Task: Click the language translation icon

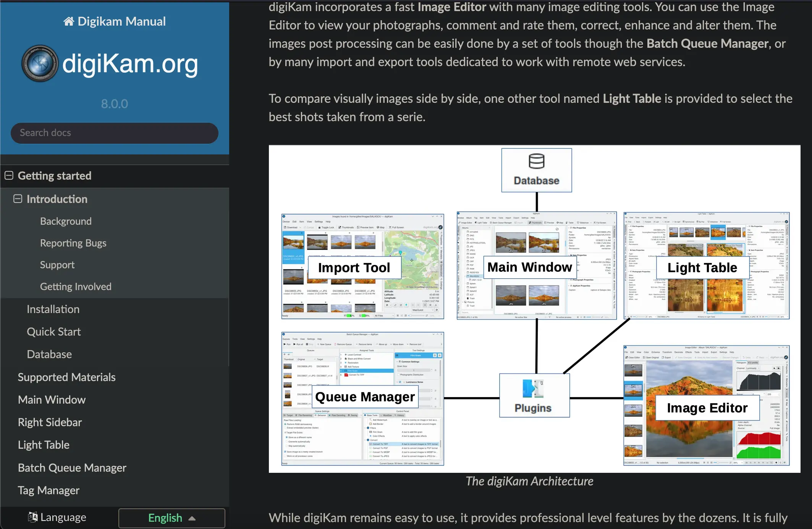Action: click(32, 517)
